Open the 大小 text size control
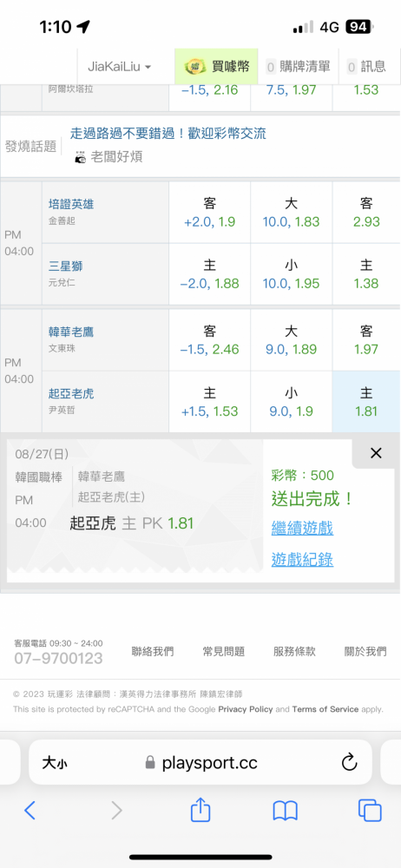Screen dimensions: 401x868 (55, 763)
